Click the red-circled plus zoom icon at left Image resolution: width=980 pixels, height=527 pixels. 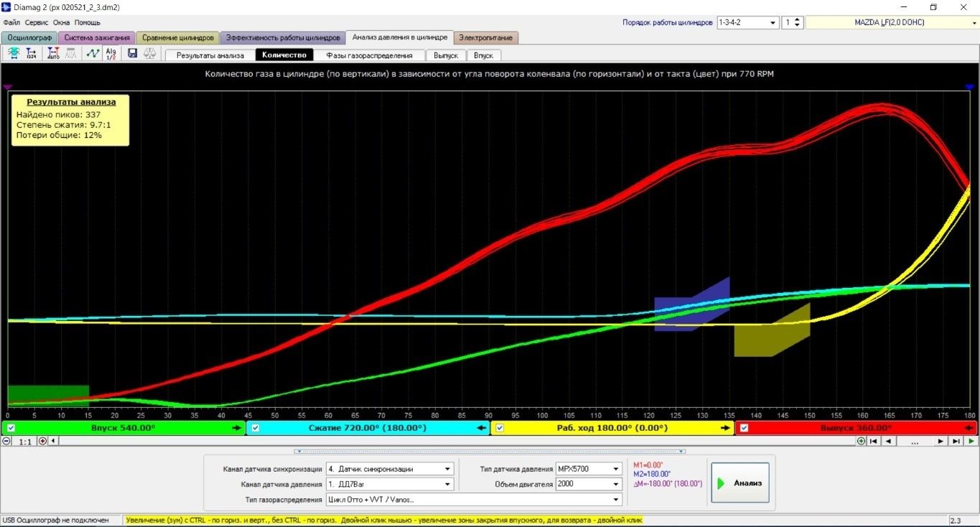click(42, 441)
